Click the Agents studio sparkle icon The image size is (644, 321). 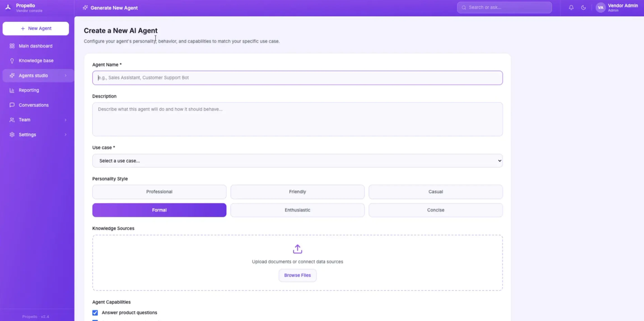(x=12, y=75)
